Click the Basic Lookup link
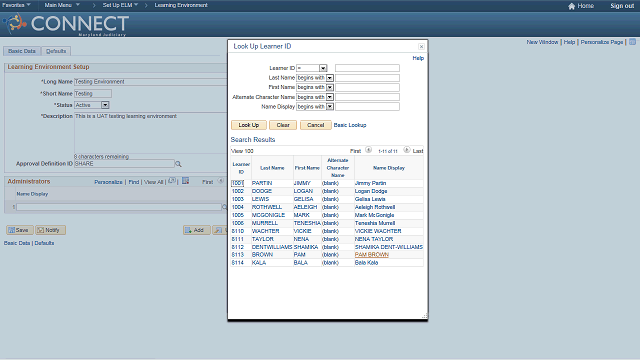The image size is (640, 360). (350, 125)
